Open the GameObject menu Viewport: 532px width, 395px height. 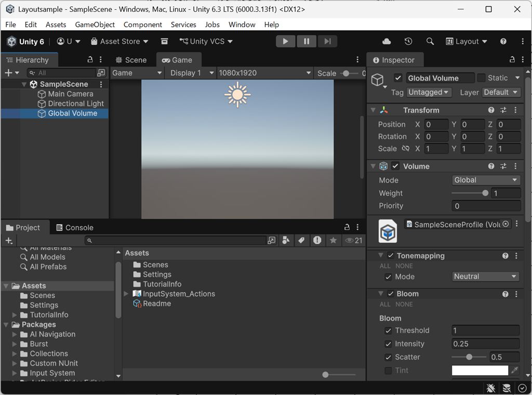coord(95,24)
